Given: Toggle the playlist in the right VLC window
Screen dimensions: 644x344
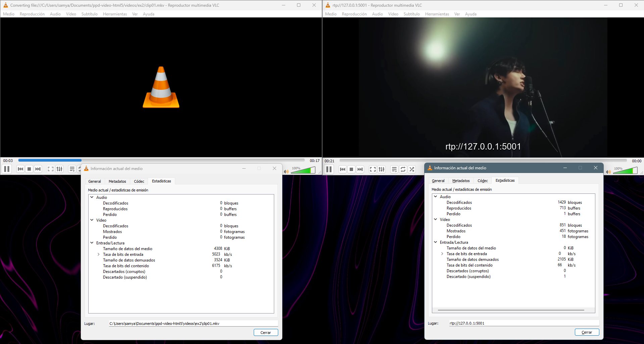Looking at the screenshot, I should 394,169.
